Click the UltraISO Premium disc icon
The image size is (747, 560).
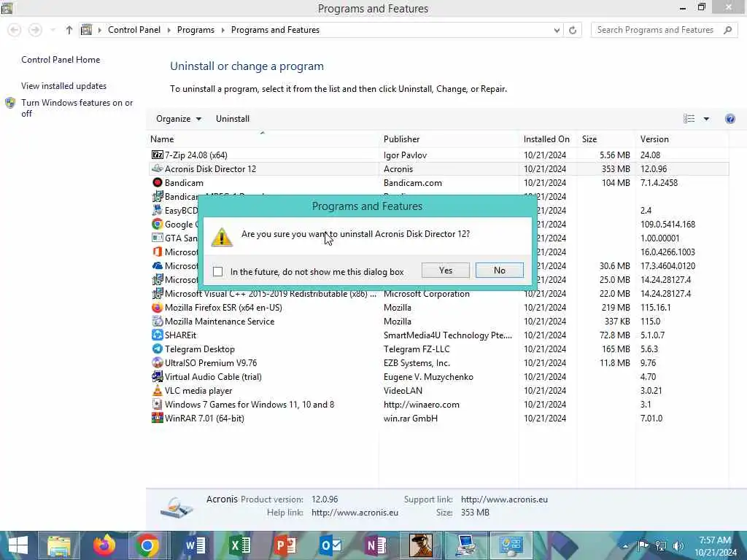click(x=158, y=362)
